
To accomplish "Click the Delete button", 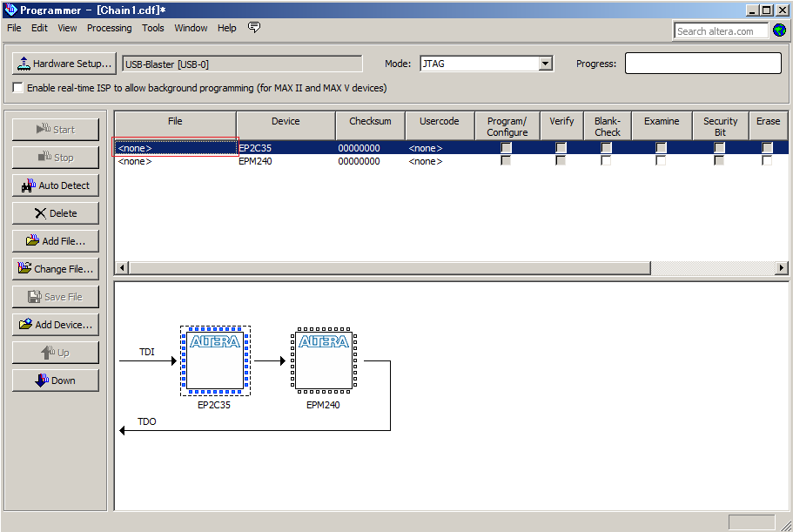I will coord(56,213).
